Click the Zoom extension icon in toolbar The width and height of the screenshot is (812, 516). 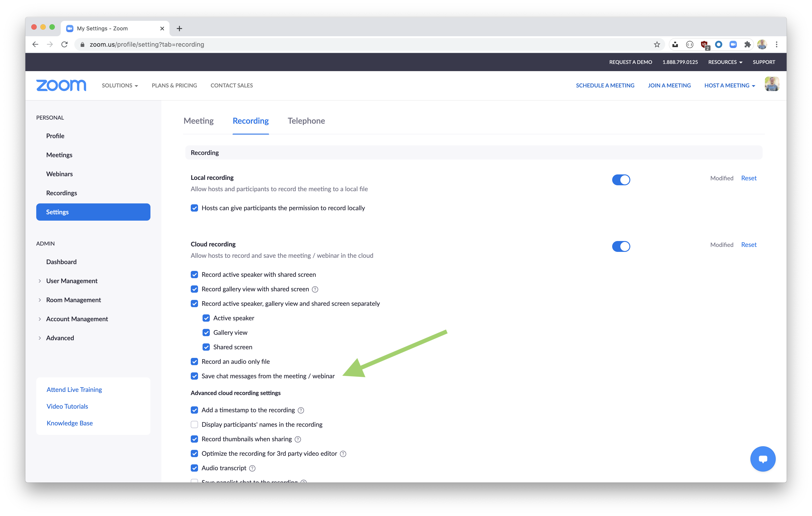tap(733, 44)
